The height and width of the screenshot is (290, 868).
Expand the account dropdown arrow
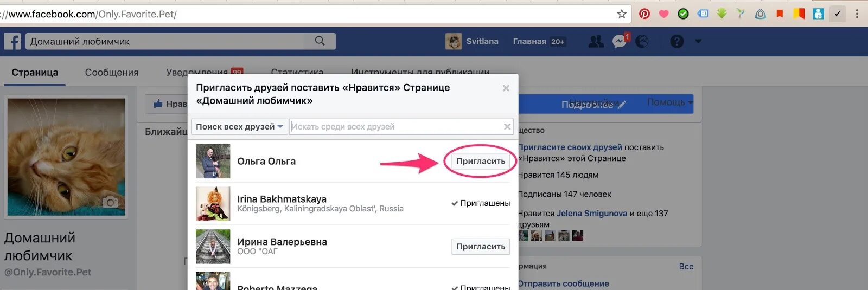click(698, 41)
